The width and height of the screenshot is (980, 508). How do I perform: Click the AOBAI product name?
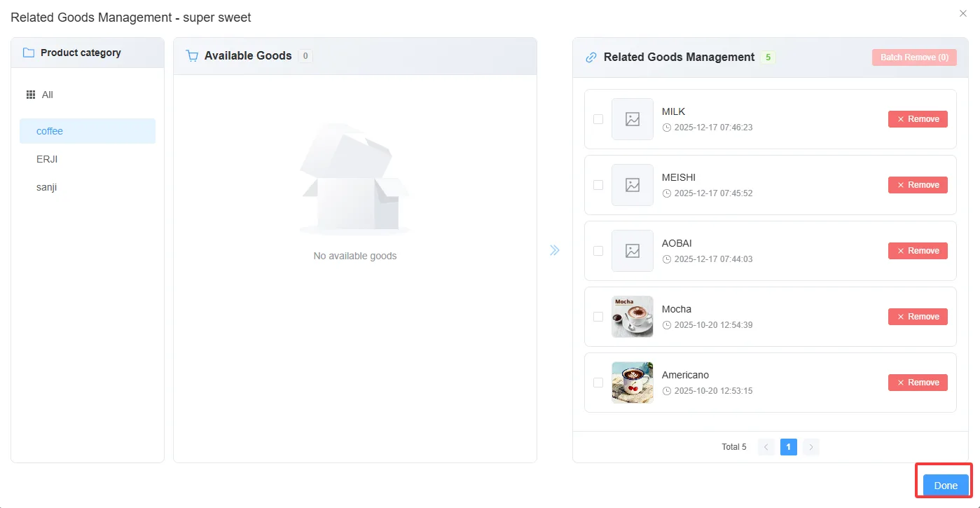[677, 243]
